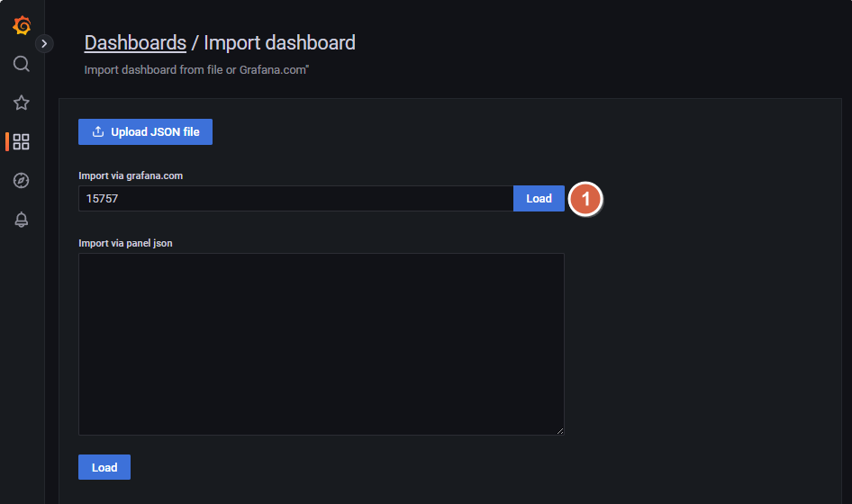Click the Import via panel json label

coord(125,243)
